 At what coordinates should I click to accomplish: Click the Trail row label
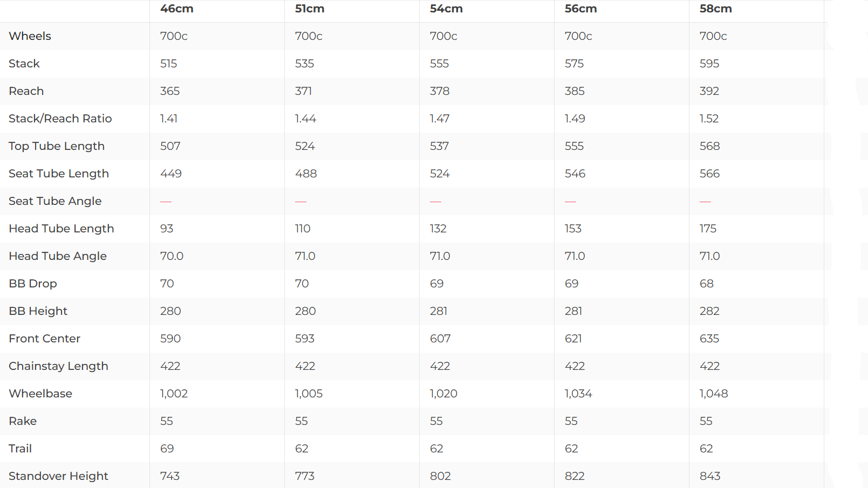20,449
